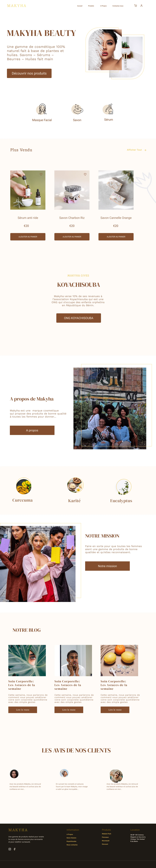Open the Notre mission button
Screen dimensions: 156x868
point(107,566)
